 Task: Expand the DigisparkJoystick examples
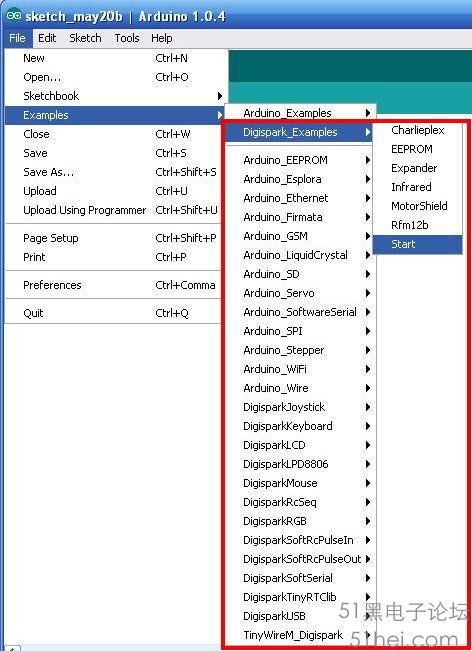[300, 407]
